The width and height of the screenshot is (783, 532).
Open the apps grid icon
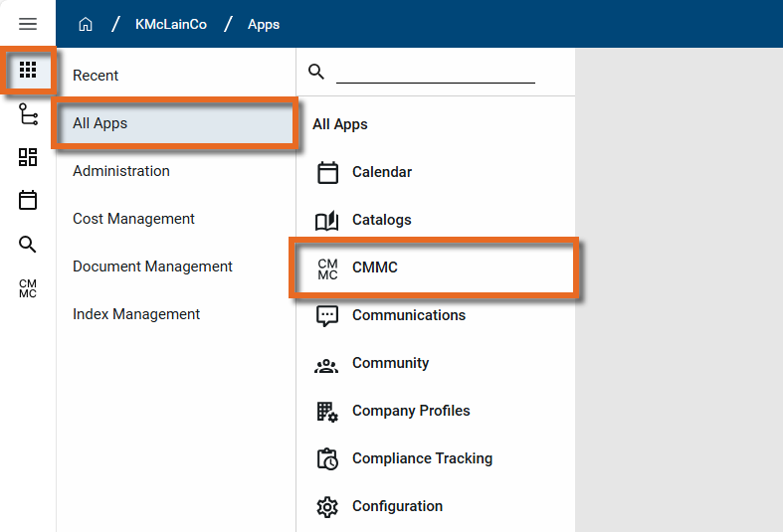click(x=28, y=71)
